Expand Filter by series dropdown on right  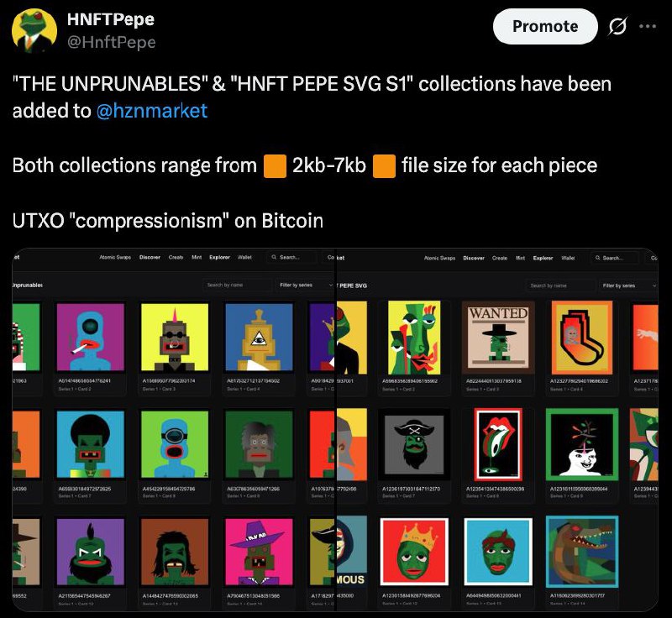point(627,285)
